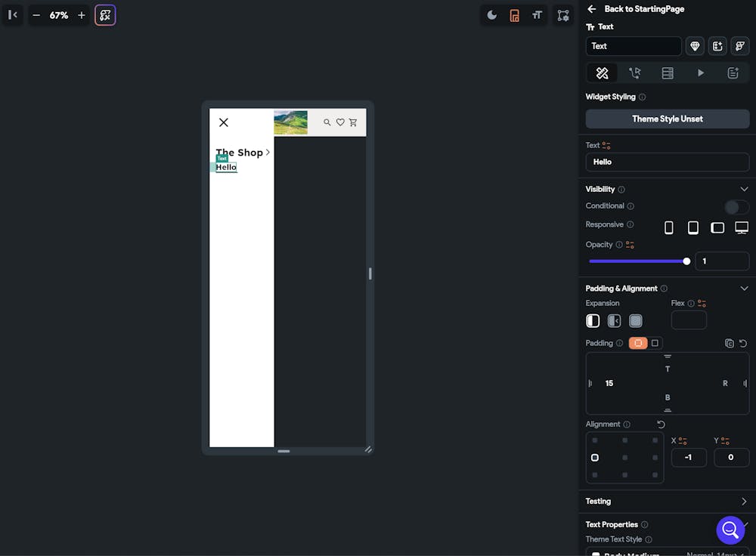The height and width of the screenshot is (556, 756).
Task: Edit the widget name field 'Text'
Action: point(634,46)
